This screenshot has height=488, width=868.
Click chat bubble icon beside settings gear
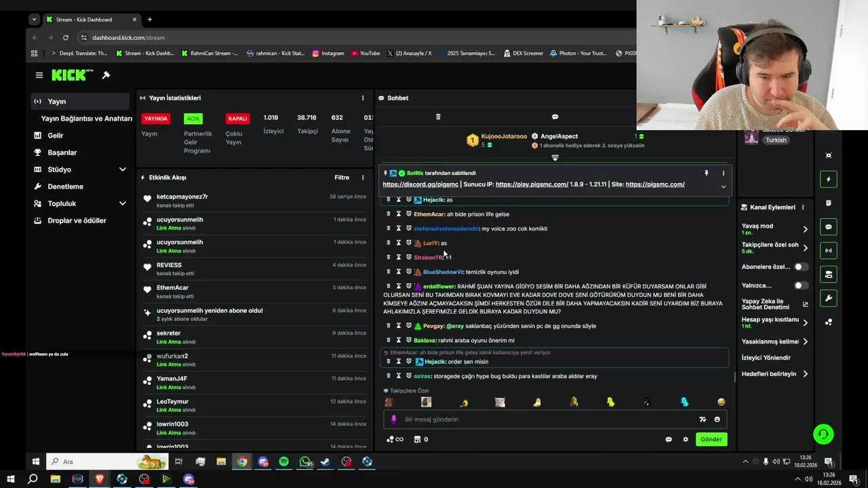669,439
